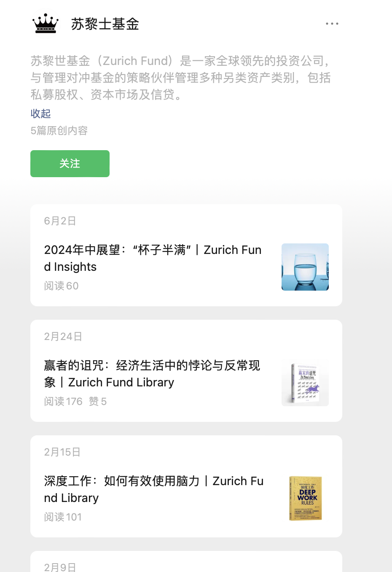Image resolution: width=392 pixels, height=572 pixels.
Task: Select the 2月24日 date label
Action: pos(63,337)
